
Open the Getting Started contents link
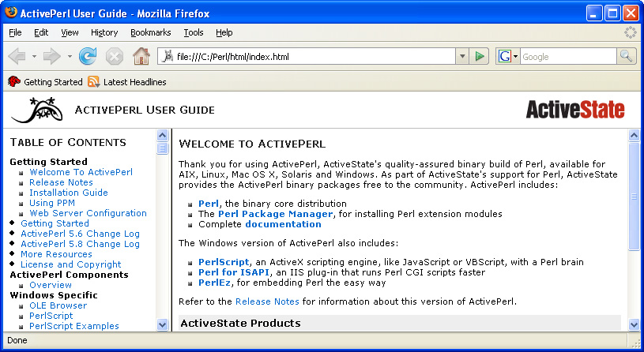(55, 223)
